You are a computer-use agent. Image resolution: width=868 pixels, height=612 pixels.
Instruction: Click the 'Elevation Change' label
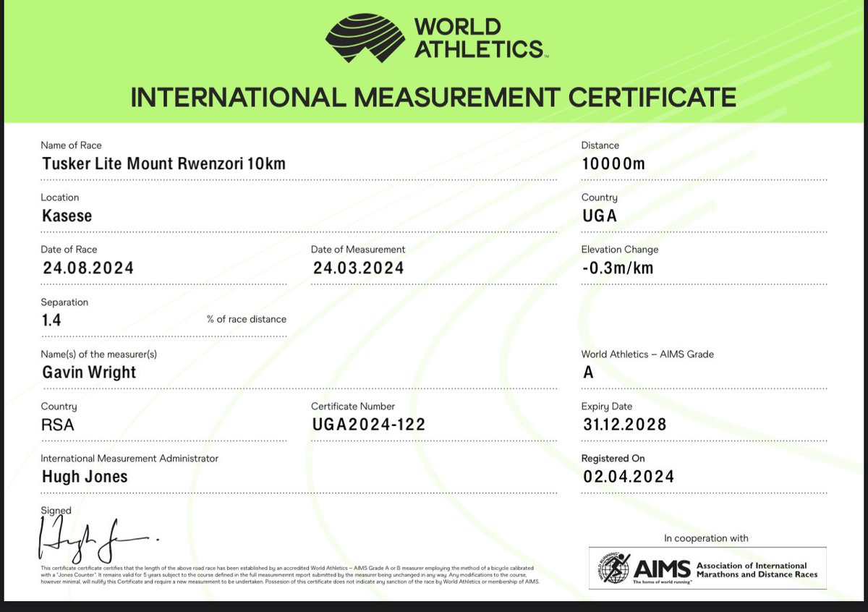click(x=620, y=250)
